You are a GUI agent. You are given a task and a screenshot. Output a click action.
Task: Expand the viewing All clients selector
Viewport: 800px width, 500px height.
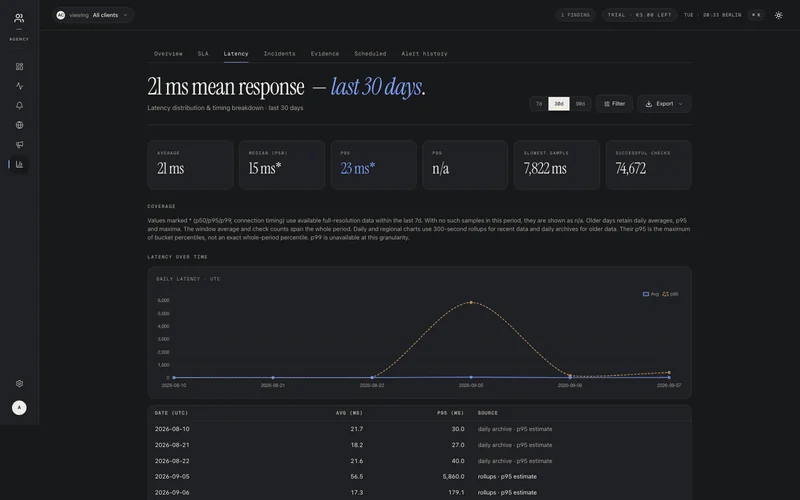(93, 15)
